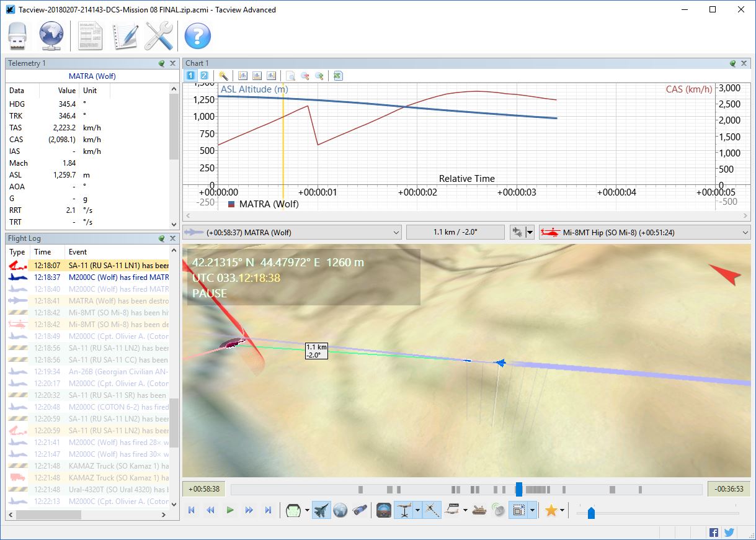756x540 pixels.
Task: Select chart series 2 button
Action: pyautogui.click(x=204, y=76)
